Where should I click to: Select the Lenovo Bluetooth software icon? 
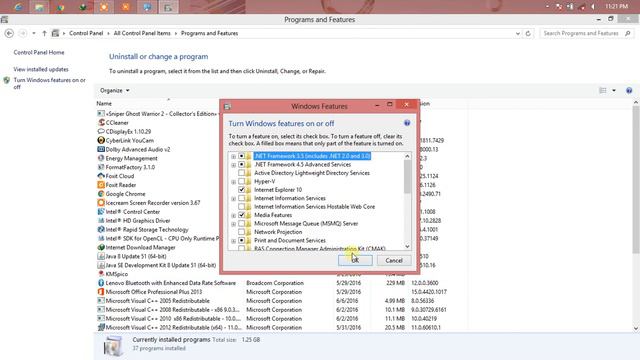(x=101, y=283)
